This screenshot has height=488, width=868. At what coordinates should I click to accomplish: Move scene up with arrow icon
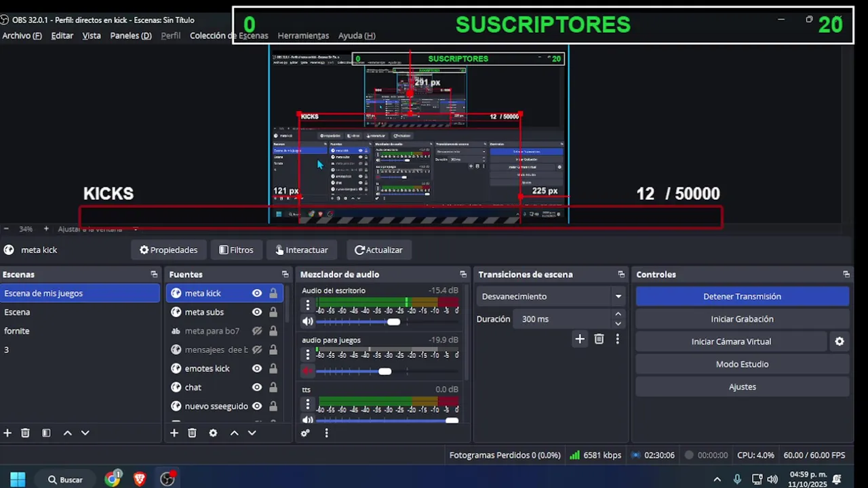pos(68,433)
